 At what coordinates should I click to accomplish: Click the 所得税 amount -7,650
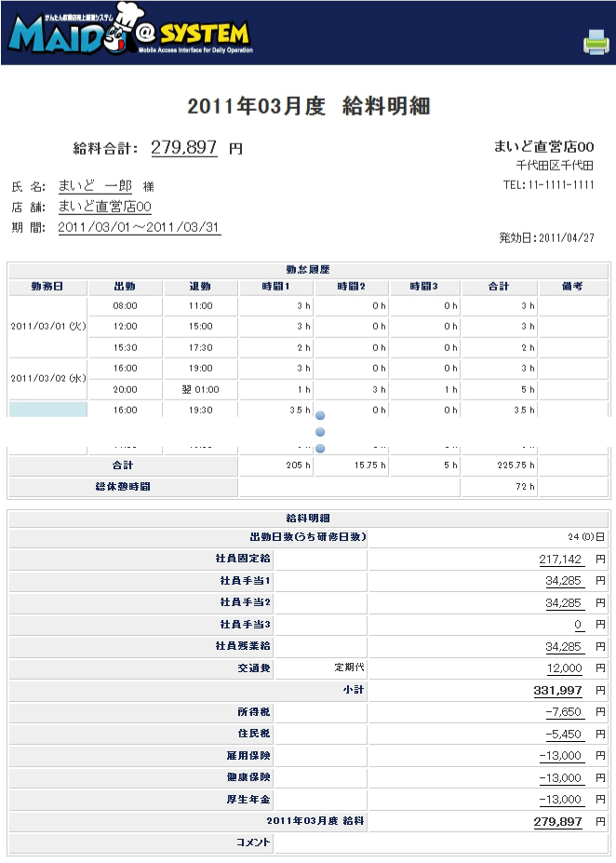[x=564, y=712]
